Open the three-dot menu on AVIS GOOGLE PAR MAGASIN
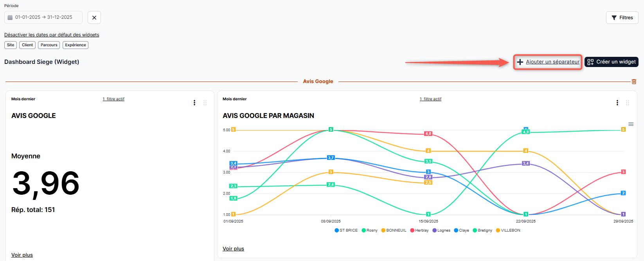644x261 pixels. (617, 103)
